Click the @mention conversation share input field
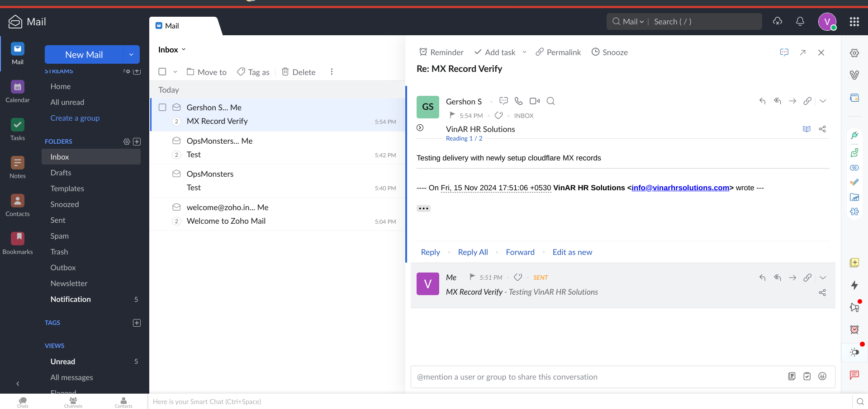The width and height of the screenshot is (868, 409). tap(597, 377)
